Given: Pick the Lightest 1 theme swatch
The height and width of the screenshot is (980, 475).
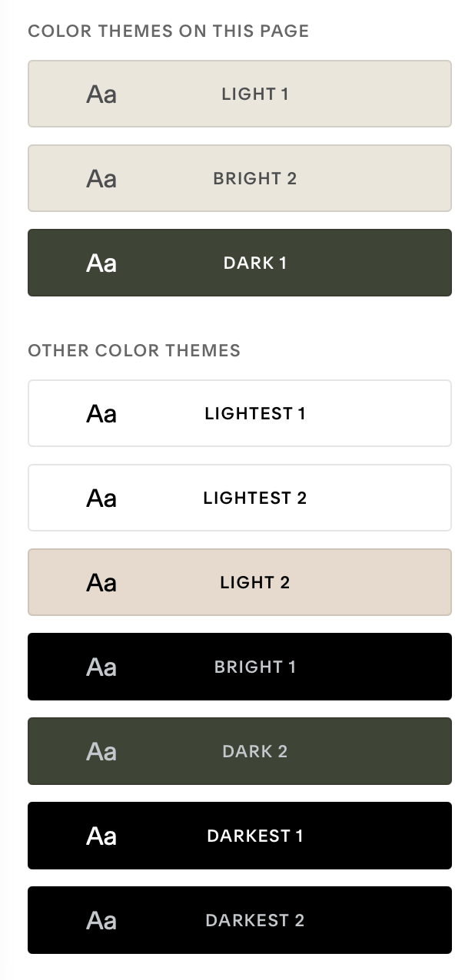Looking at the screenshot, I should tap(240, 413).
